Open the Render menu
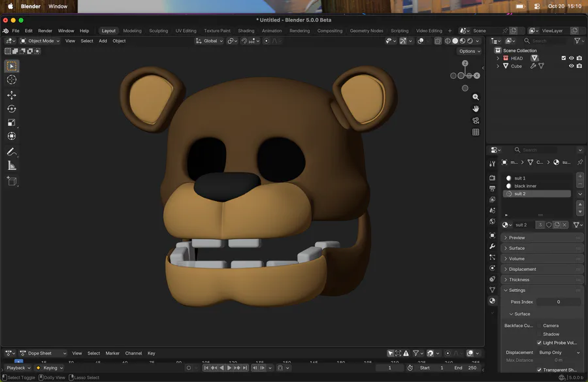Viewport: 588px width, 382px height. click(45, 31)
